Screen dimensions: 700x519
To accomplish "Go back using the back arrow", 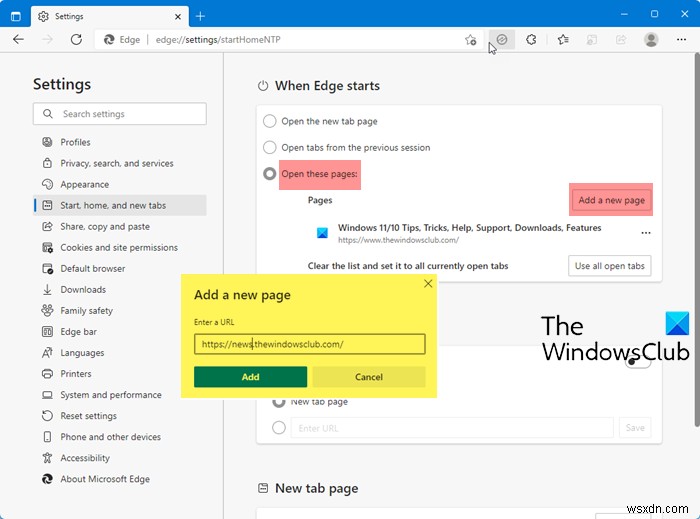I will 18,39.
